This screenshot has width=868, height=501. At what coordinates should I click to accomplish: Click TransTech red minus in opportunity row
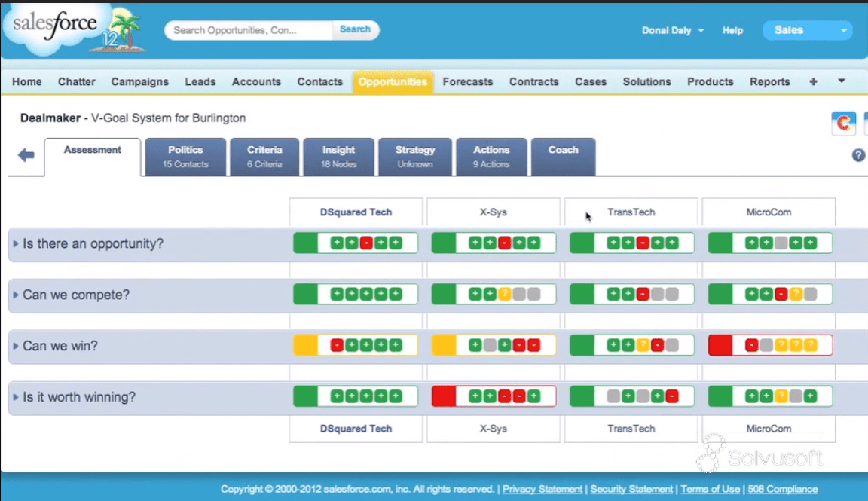coord(642,243)
